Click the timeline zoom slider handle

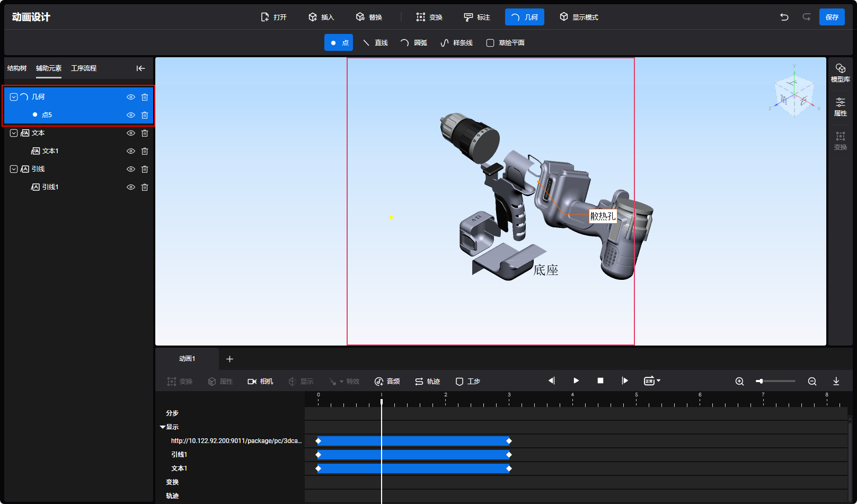pos(760,381)
